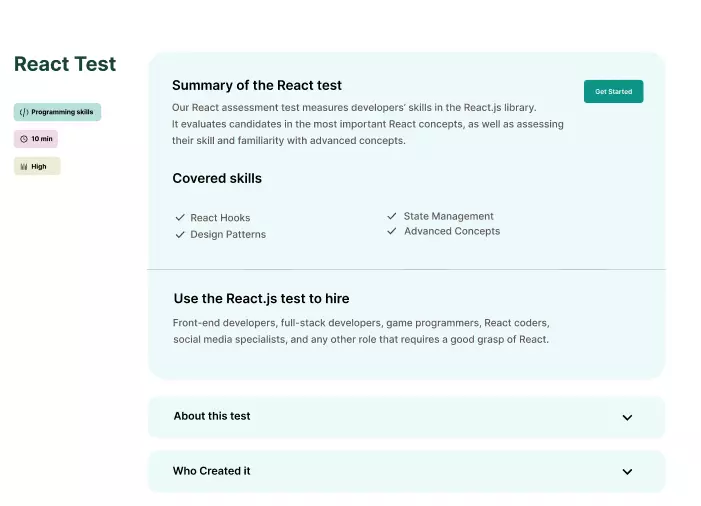The width and height of the screenshot is (701, 506).
Task: Click the bar chart icon beside High
Action: [x=24, y=166]
